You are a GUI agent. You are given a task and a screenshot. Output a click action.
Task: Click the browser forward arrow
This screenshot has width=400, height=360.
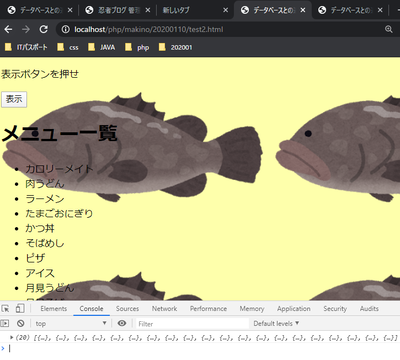tap(26, 29)
